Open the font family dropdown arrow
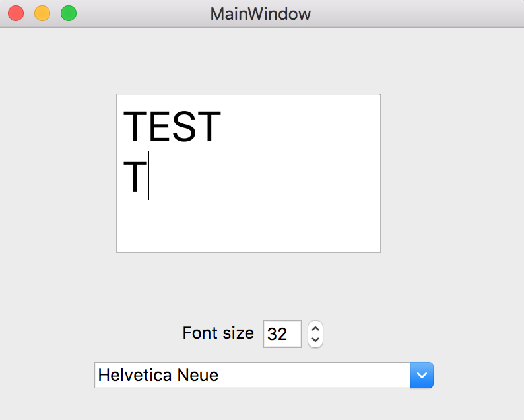524x420 pixels. [x=422, y=375]
